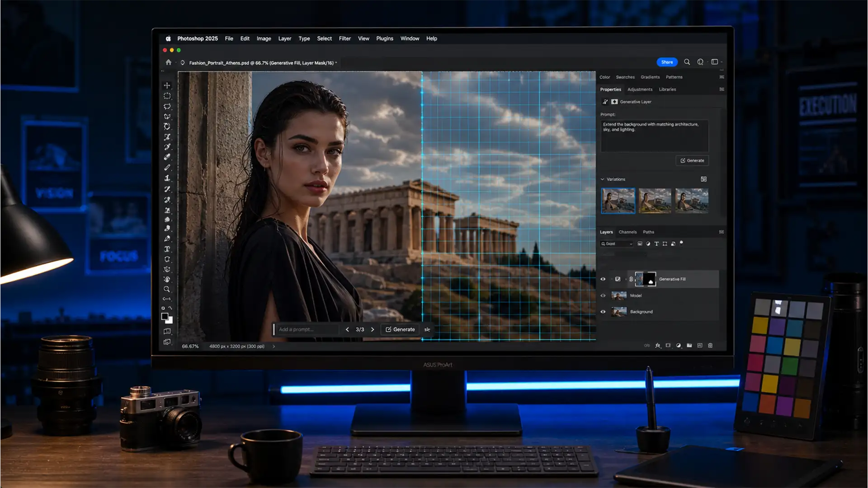Viewport: 868px width, 488px height.
Task: Select the Type tool in toolbar
Action: [x=167, y=249]
